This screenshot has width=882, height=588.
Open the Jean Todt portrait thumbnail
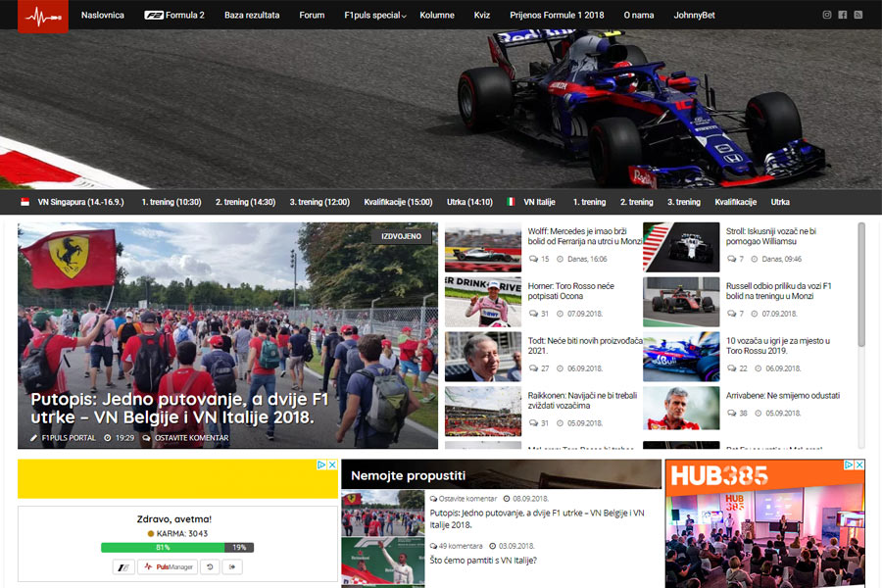tap(483, 357)
